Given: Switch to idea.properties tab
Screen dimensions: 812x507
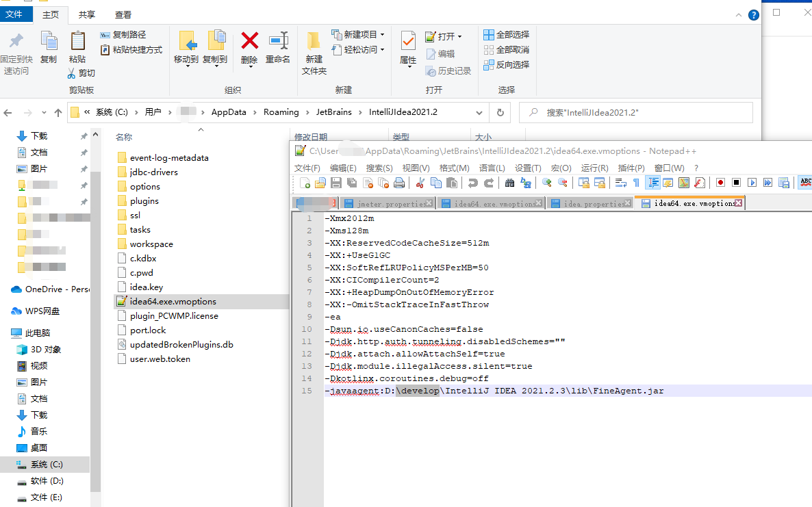Looking at the screenshot, I should tap(592, 204).
